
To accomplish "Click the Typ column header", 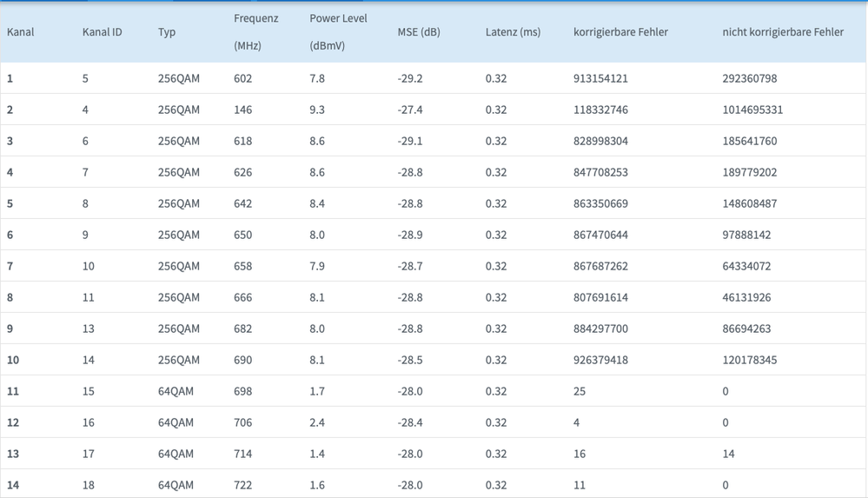I will [167, 32].
